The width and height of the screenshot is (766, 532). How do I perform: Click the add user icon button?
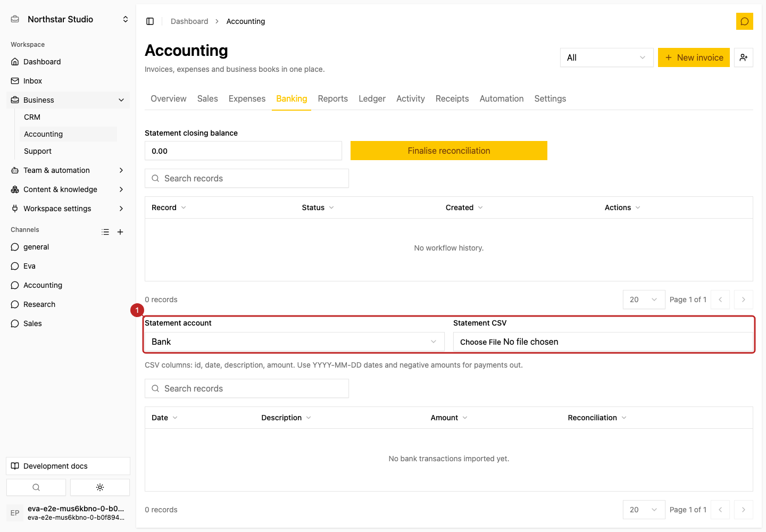click(x=744, y=57)
